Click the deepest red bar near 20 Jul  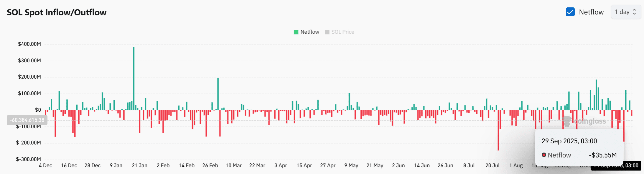pos(498,130)
